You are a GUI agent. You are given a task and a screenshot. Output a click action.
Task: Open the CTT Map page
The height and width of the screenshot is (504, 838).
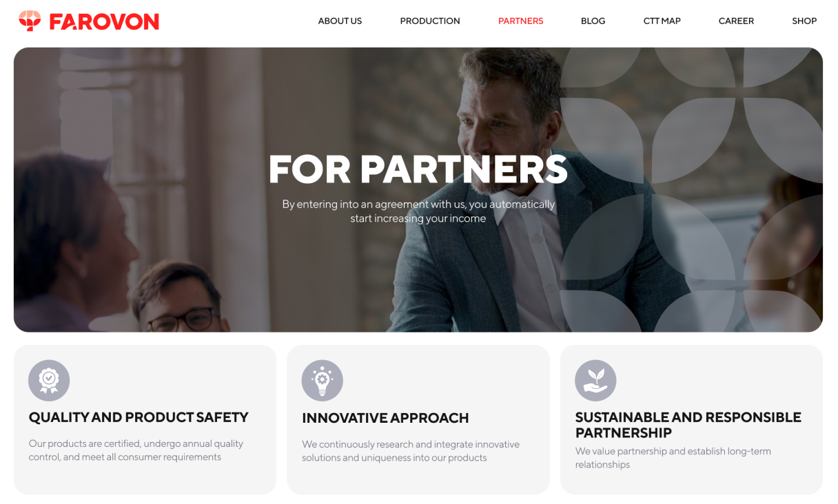(x=662, y=21)
